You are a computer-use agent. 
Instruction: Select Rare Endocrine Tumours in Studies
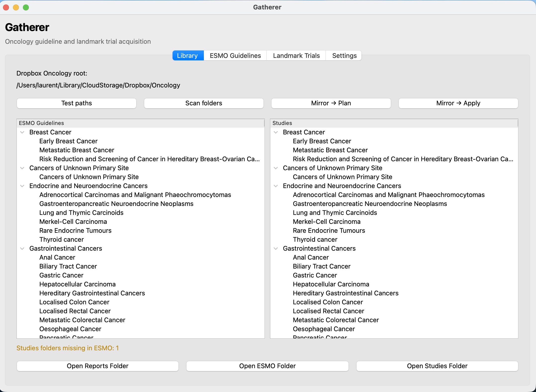394,231
